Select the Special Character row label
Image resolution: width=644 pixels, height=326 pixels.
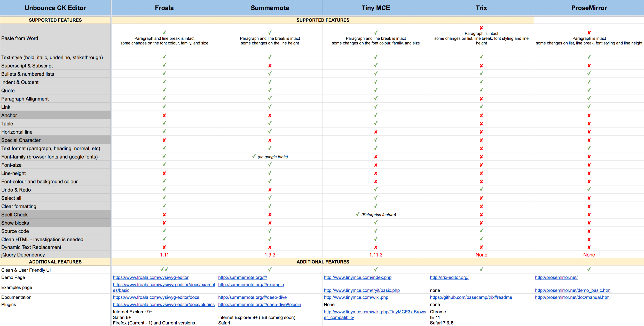click(21, 140)
